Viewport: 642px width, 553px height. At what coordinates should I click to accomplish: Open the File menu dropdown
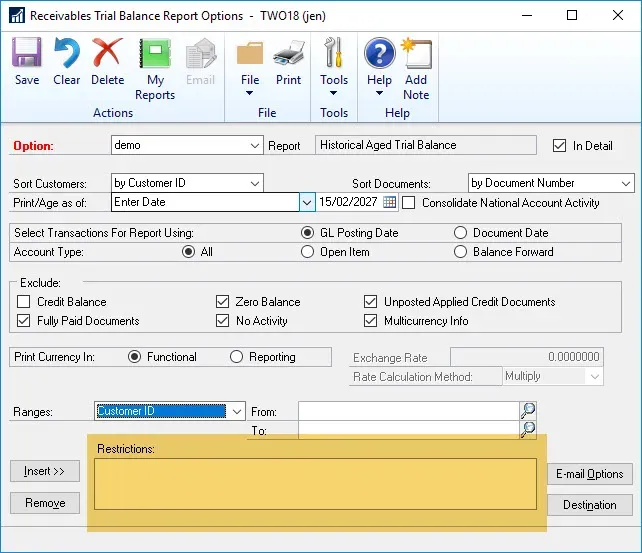(x=250, y=68)
